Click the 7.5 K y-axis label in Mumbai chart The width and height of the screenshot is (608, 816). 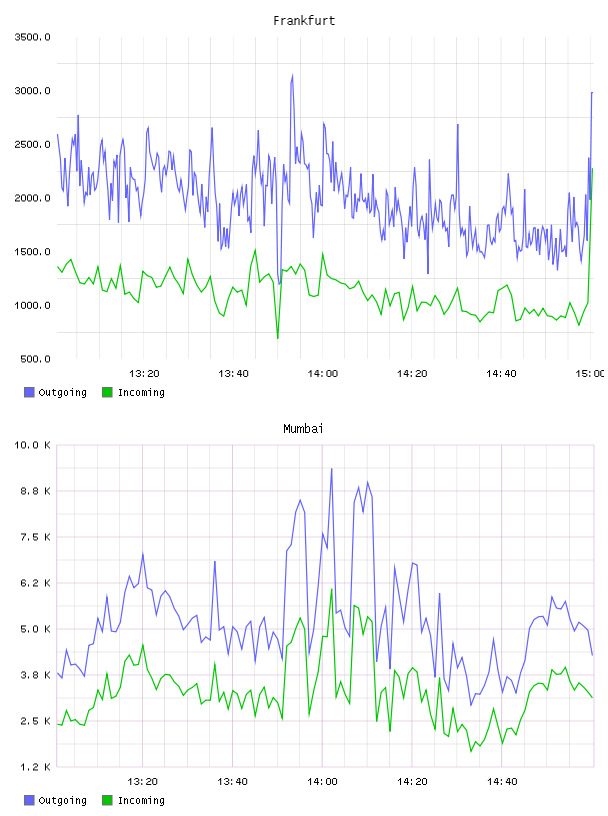click(x=35, y=537)
